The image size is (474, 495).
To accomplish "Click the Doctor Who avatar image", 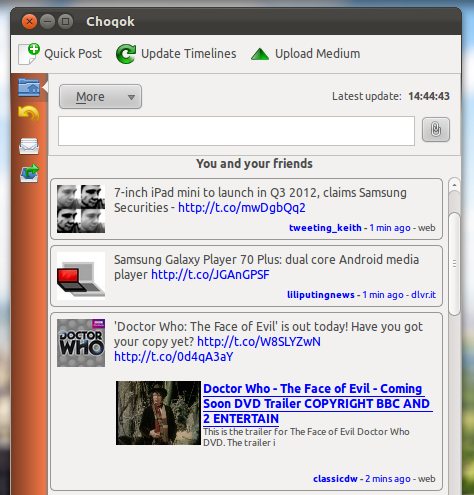I will pyautogui.click(x=81, y=343).
